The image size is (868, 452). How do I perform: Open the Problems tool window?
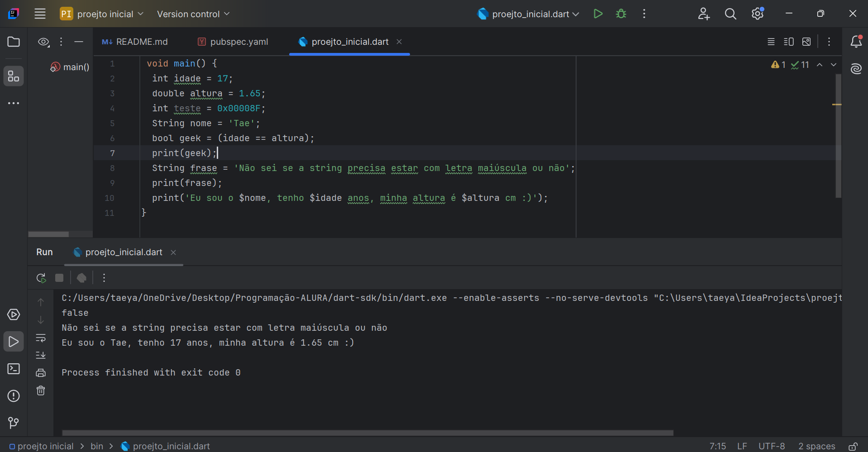(14, 396)
